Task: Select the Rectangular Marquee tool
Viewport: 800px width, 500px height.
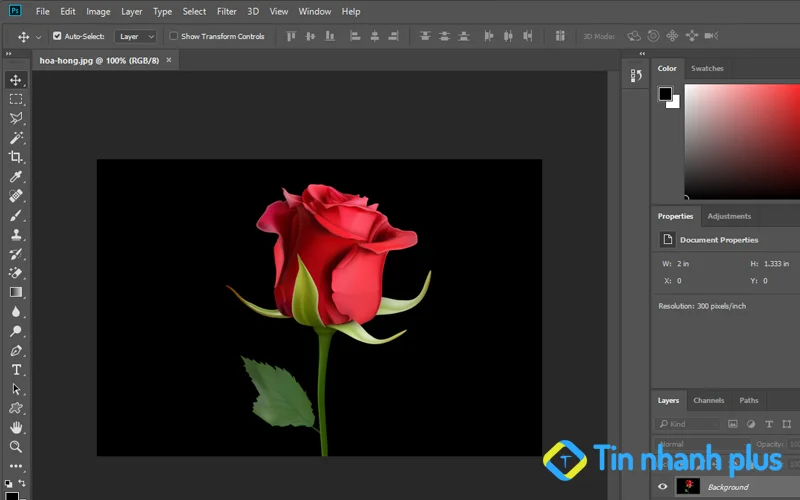Action: [16, 99]
